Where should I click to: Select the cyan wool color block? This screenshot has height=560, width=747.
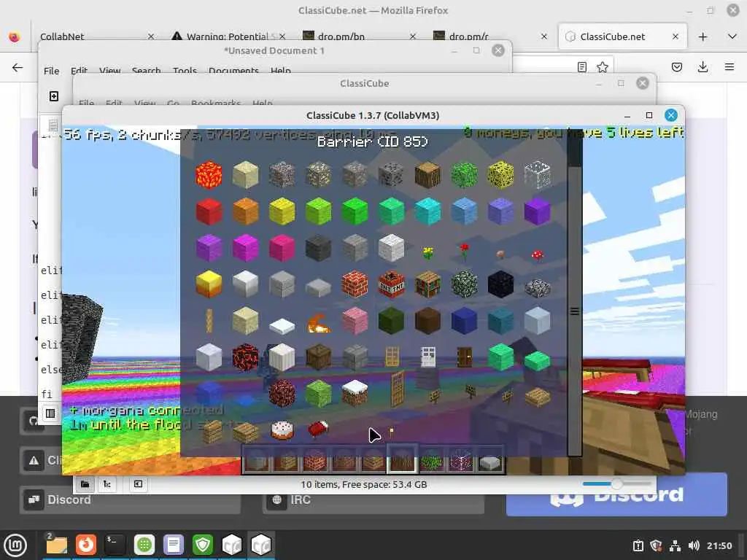pyautogui.click(x=427, y=211)
